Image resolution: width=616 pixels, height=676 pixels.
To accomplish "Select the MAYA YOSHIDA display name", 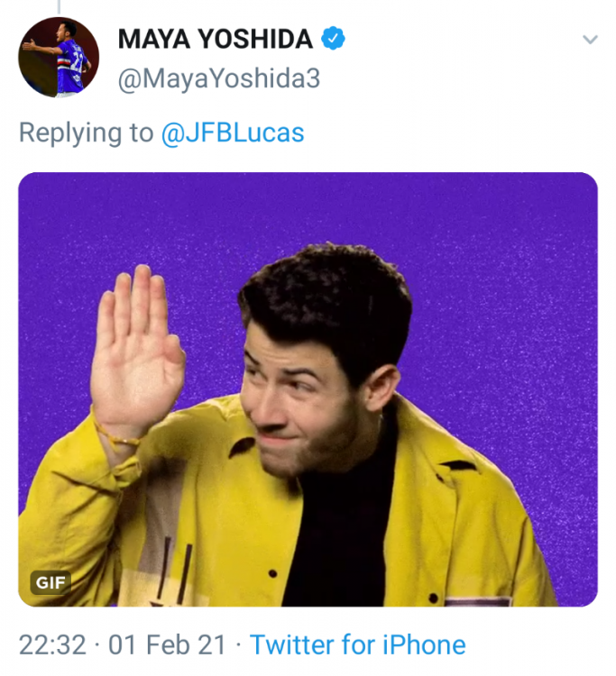I will pyautogui.click(x=216, y=39).
